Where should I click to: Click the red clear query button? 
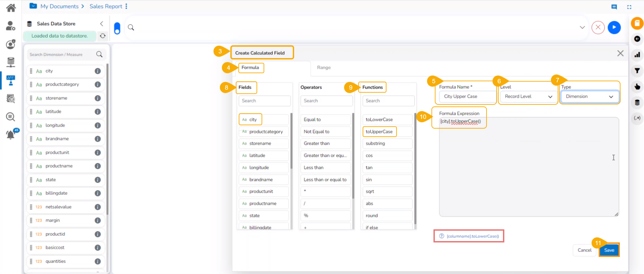click(598, 28)
